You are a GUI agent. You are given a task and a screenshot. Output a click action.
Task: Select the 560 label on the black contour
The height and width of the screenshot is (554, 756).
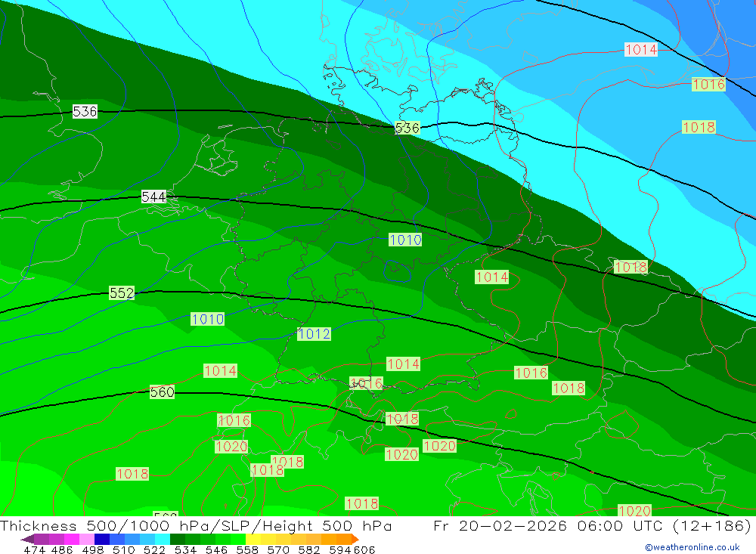[x=162, y=392]
